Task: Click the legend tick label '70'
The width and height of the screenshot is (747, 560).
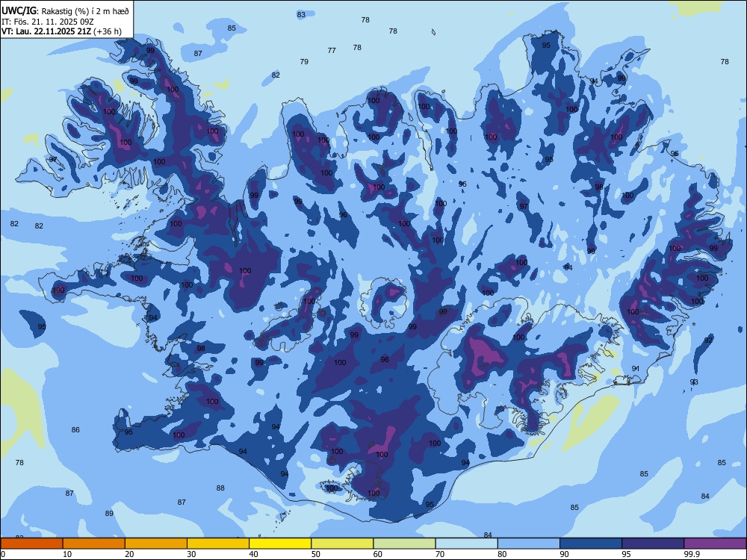Action: (x=440, y=554)
